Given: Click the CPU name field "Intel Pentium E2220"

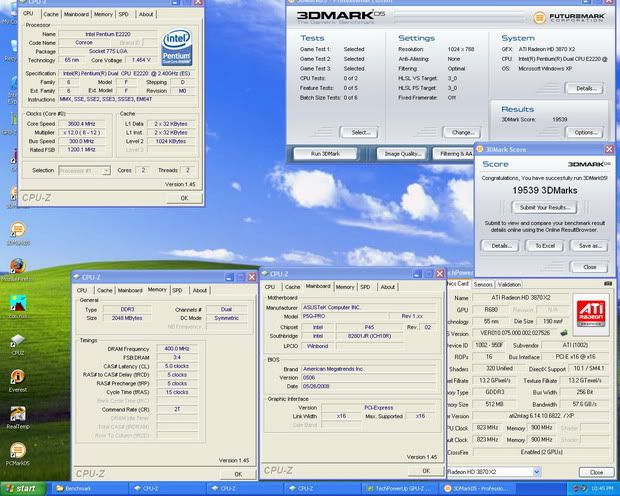Looking at the screenshot, I should pos(108,34).
